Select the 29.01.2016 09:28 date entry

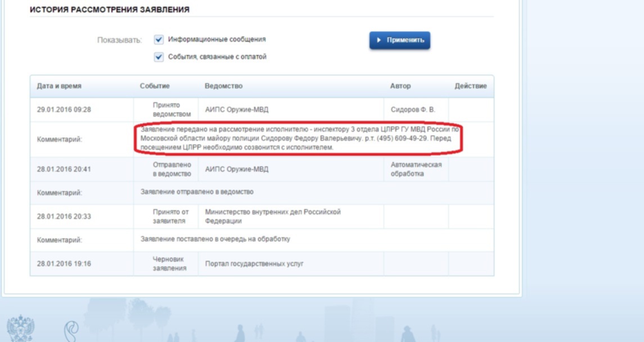click(64, 110)
